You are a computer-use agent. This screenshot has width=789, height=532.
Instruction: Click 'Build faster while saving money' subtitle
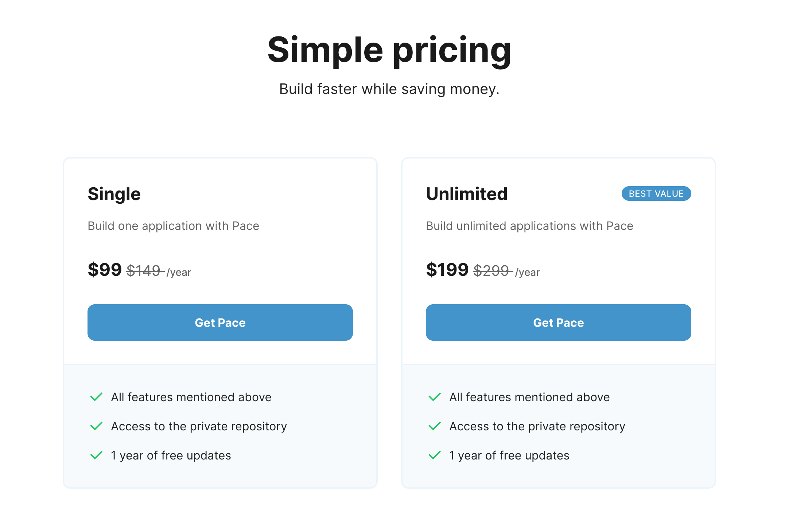click(x=389, y=89)
